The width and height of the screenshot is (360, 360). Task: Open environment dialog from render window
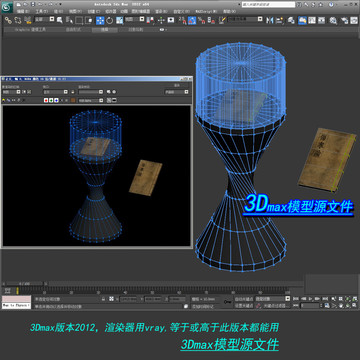pyautogui.click(x=114, y=92)
